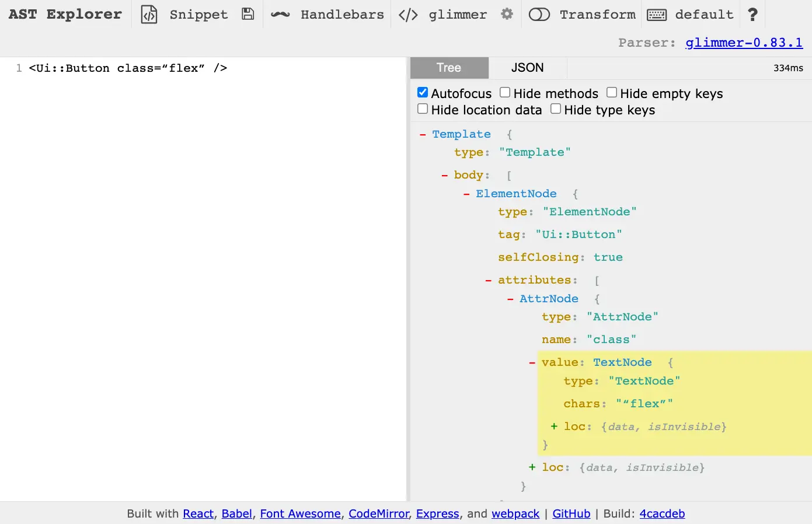Click the AST Explorer title
Viewport: 812px width, 524px height.
[65, 15]
